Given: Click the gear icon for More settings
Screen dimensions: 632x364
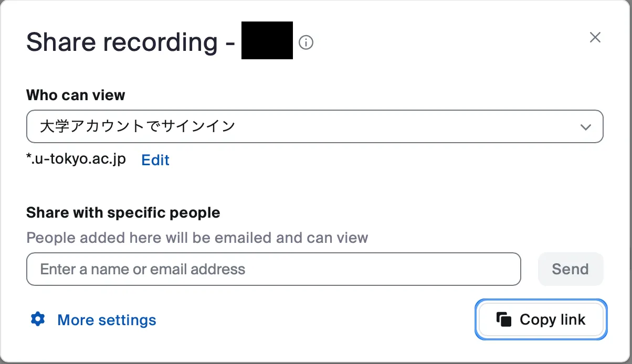Looking at the screenshot, I should (38, 319).
